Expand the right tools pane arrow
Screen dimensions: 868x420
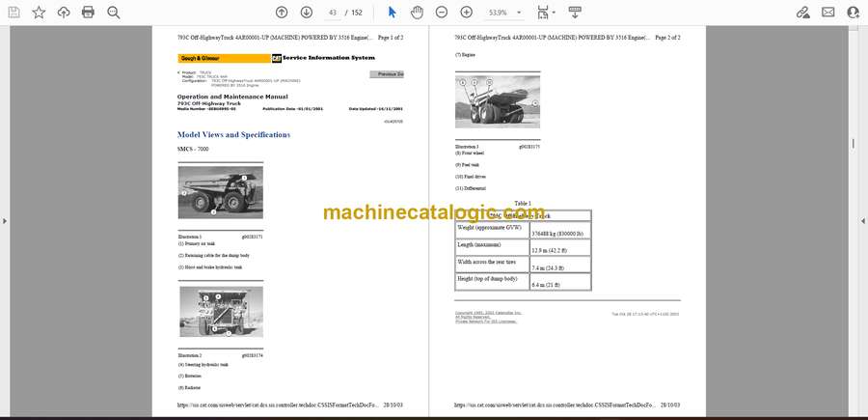(863, 221)
